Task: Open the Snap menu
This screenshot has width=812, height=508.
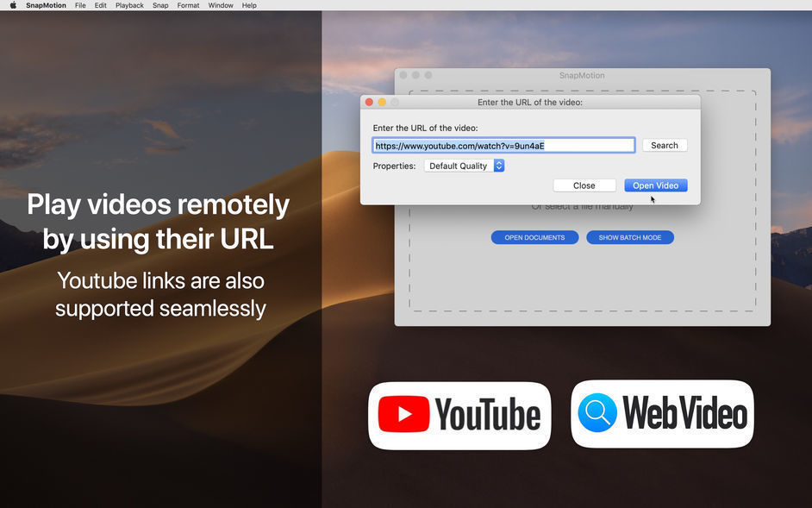Action: [160, 5]
